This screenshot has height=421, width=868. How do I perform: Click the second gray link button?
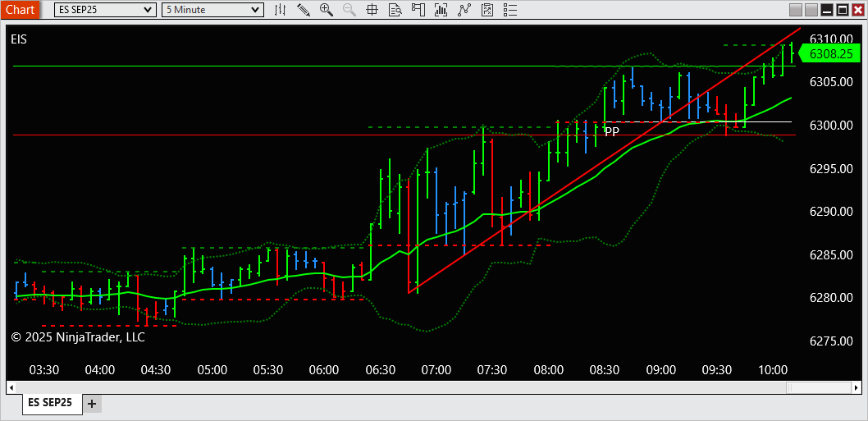pyautogui.click(x=811, y=10)
